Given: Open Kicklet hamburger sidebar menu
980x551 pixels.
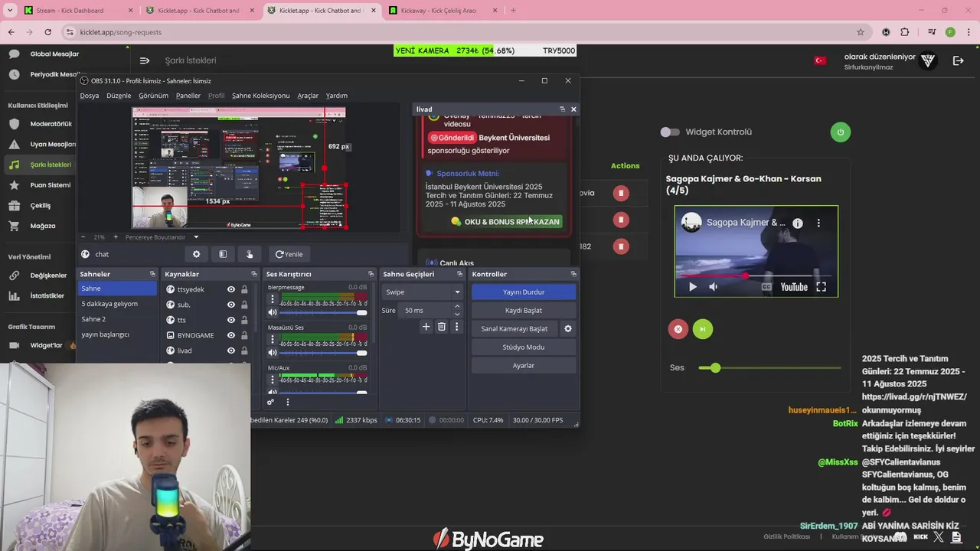Looking at the screenshot, I should click(x=145, y=60).
